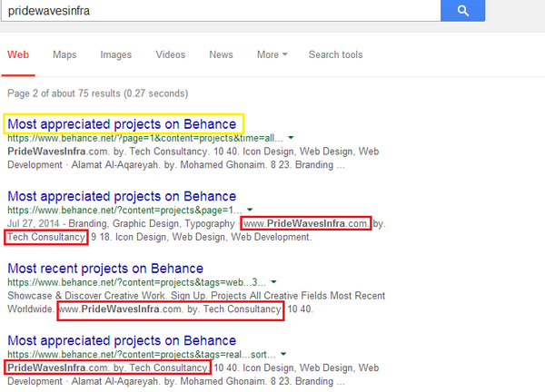Open the News tab
Viewport: 545px width, 392px height.
coord(221,54)
